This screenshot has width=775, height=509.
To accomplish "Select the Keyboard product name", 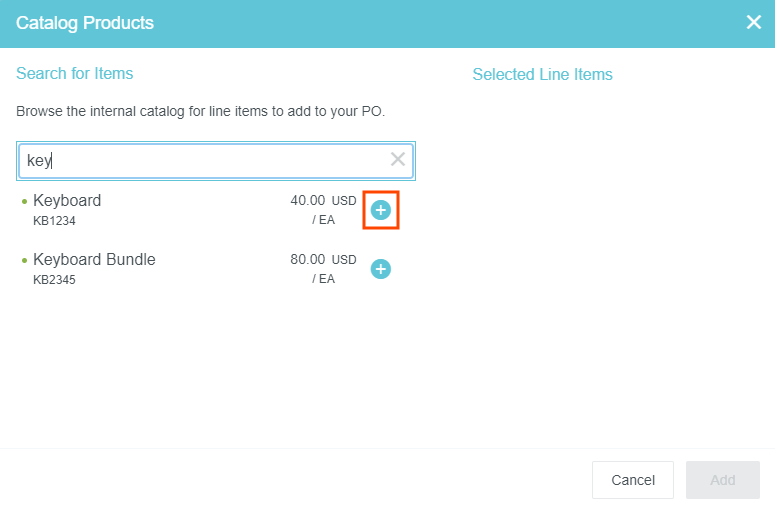I will 67,200.
